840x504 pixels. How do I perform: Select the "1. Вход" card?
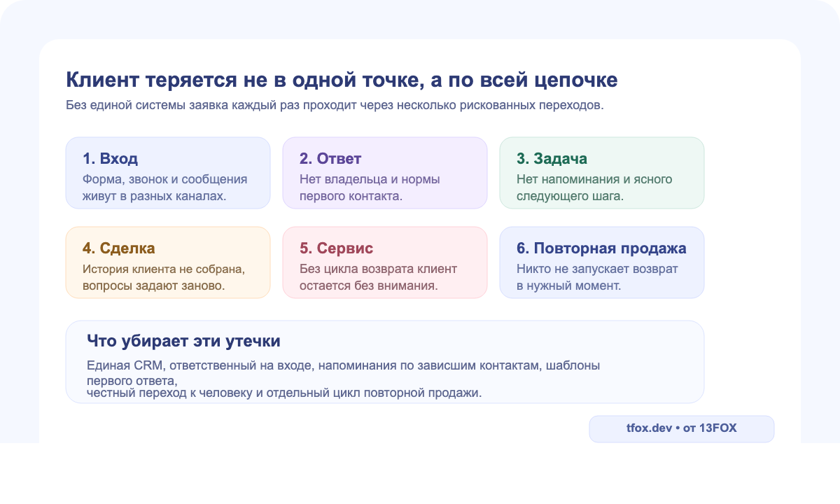[167, 172]
